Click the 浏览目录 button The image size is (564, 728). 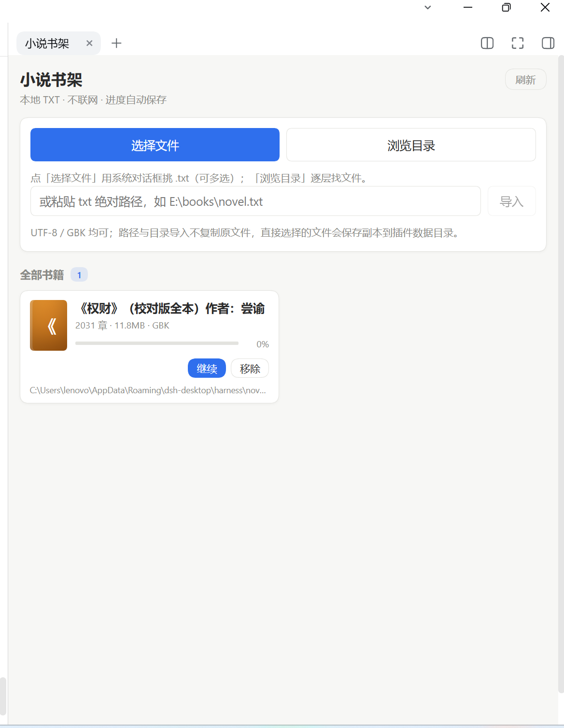(x=411, y=145)
